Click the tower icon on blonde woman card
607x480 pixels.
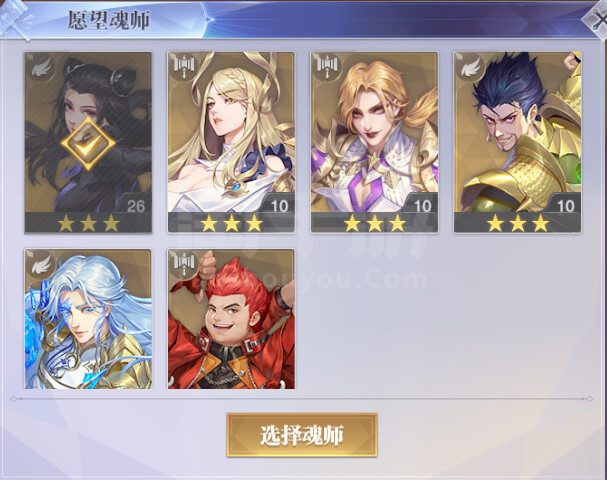click(x=184, y=65)
